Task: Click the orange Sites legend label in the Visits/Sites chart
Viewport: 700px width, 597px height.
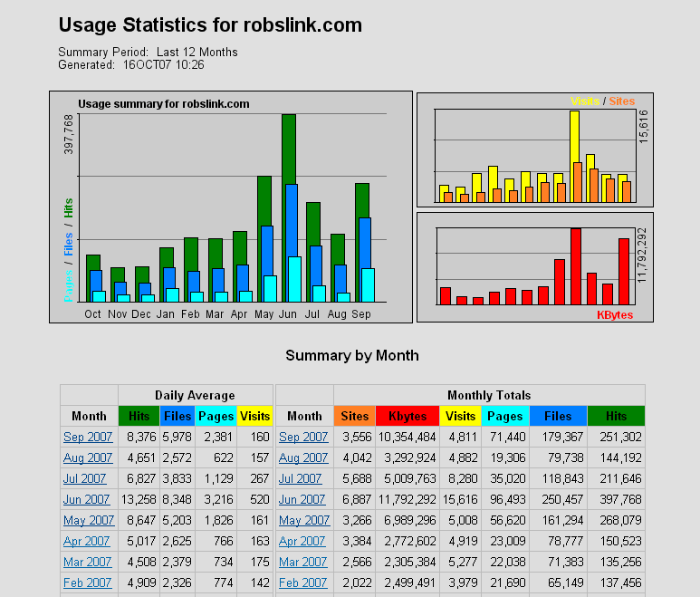Action: (622, 101)
